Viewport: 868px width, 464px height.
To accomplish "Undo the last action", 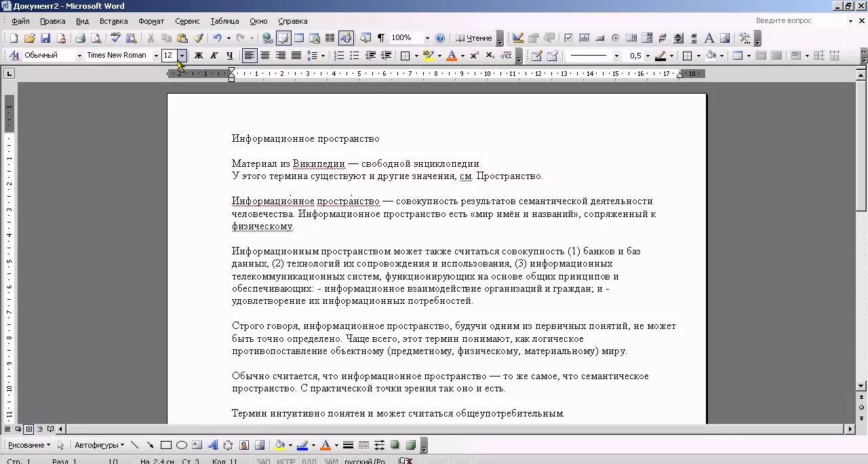I will tap(217, 38).
